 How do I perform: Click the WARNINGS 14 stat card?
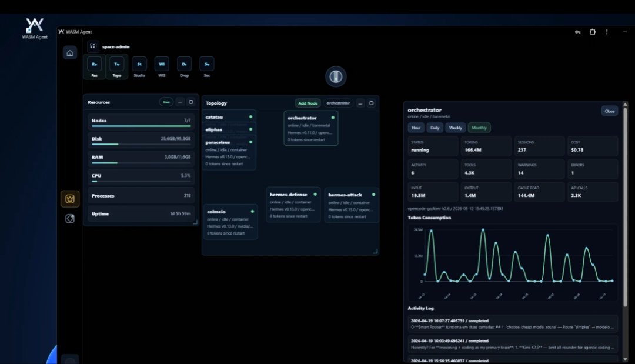coord(539,169)
